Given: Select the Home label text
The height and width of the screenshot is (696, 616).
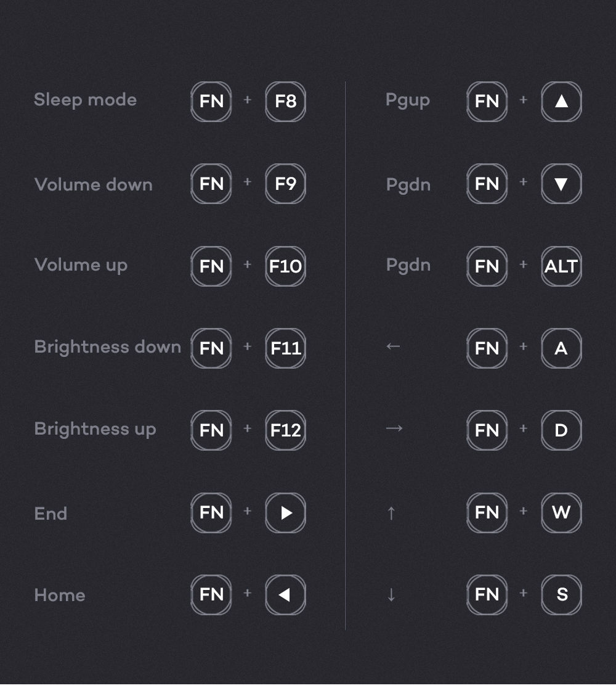Looking at the screenshot, I should coord(59,596).
